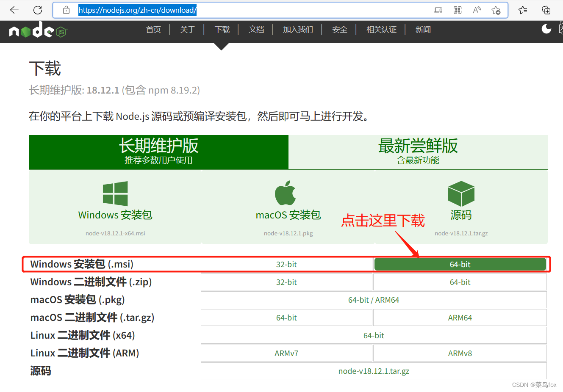Download Windows .msi 64-bit installer
The image size is (563, 392).
click(x=460, y=264)
